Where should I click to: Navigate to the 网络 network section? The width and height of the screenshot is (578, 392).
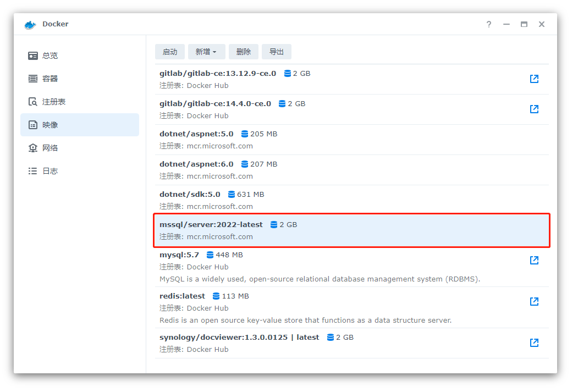point(80,148)
